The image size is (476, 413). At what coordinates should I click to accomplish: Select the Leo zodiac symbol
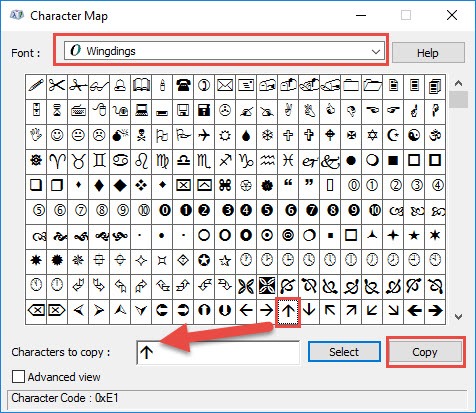(141, 161)
